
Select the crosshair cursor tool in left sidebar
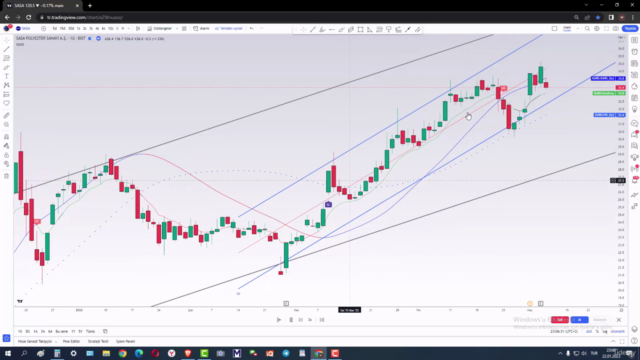(x=7, y=40)
